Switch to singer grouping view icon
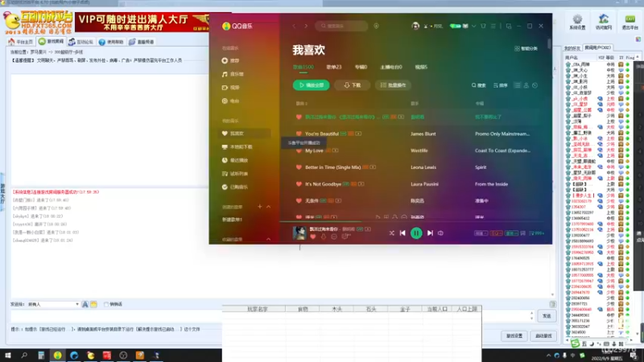The width and height of the screenshot is (644, 362). pos(526,85)
